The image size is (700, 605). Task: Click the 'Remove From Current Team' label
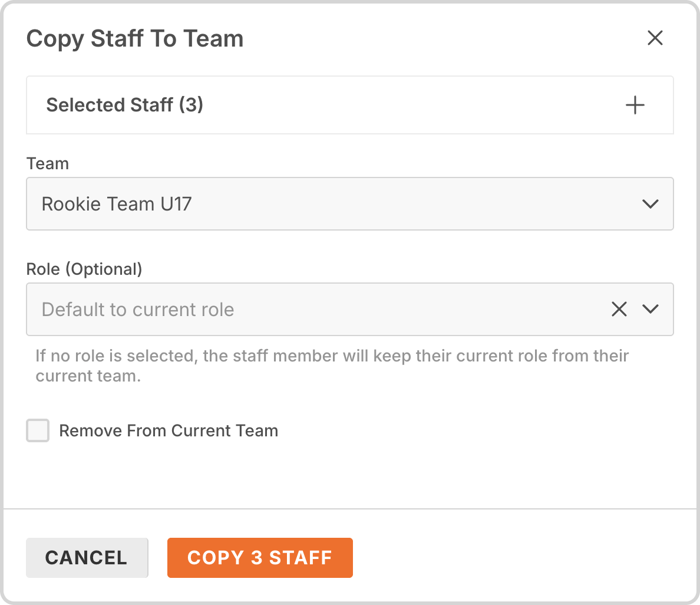pyautogui.click(x=169, y=431)
